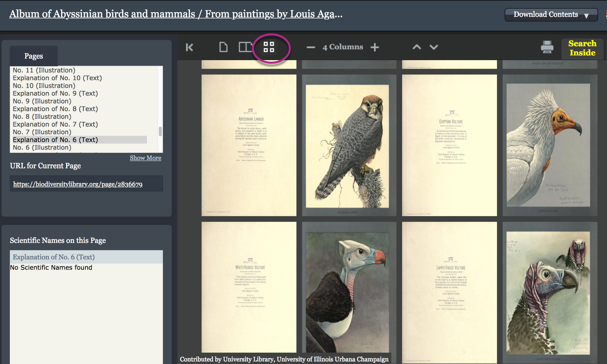This screenshot has width=607, height=364.
Task: Click the print icon
Action: 547,47
